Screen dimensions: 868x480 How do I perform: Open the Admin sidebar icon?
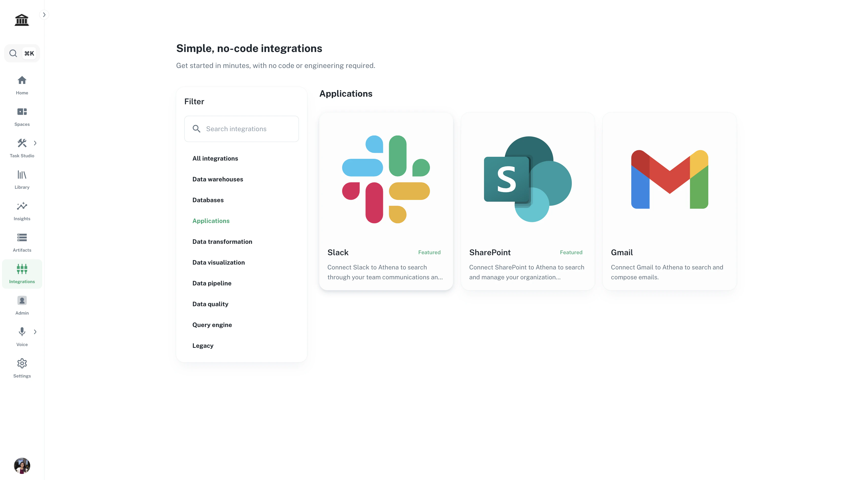pos(22,300)
